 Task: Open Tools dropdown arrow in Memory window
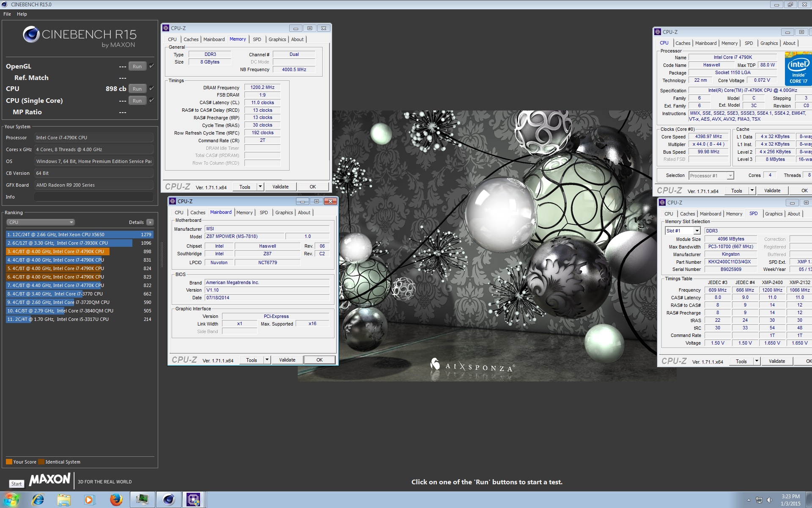[x=261, y=187]
